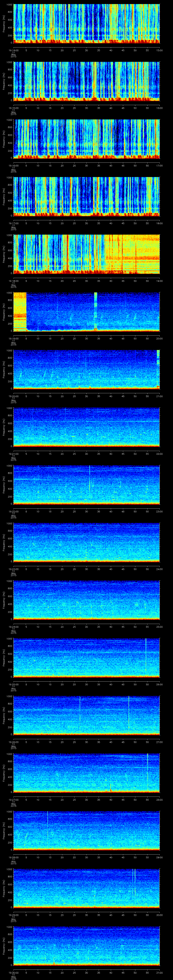Select the 19:17:00 spectrogram plot
173x980 pixels.
coord(86,196)
